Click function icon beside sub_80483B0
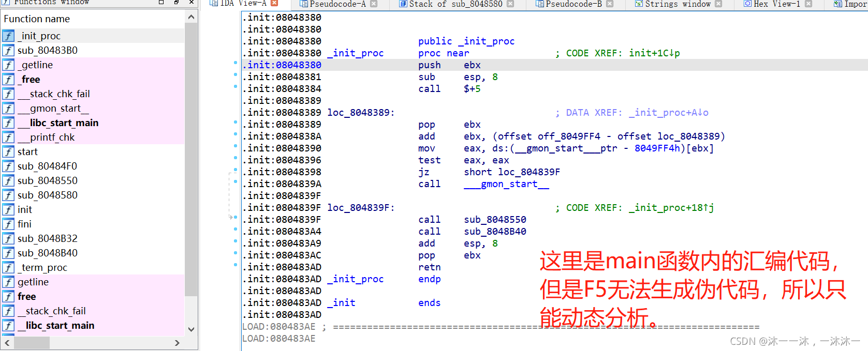Image resolution: width=868 pixels, height=351 pixels. click(x=8, y=50)
